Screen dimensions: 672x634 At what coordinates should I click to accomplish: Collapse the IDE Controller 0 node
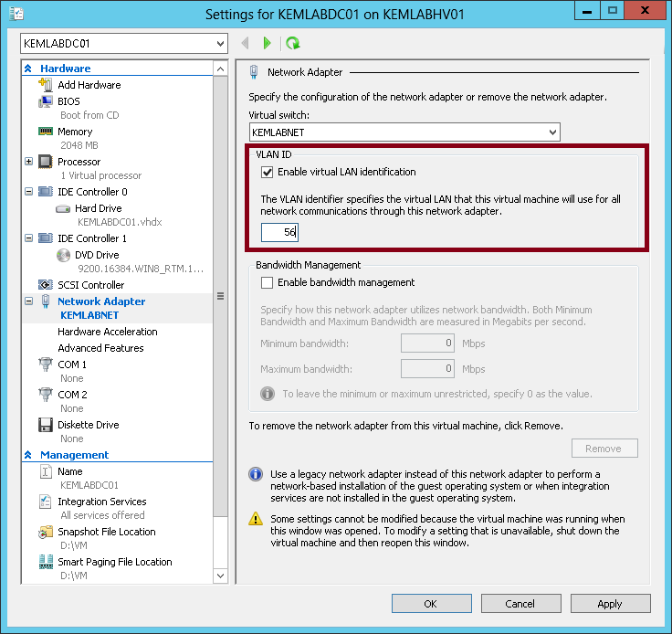[x=28, y=192]
